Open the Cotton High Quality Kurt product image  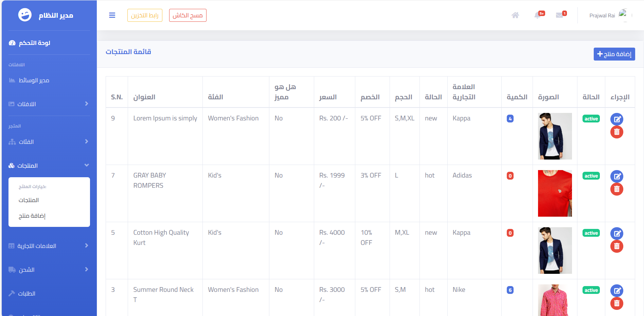click(x=555, y=250)
